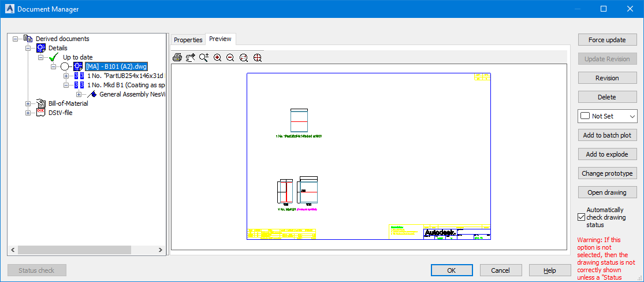This screenshot has width=644, height=282.
Task: Click the blue drawing icon beside [MA] - B101 (A2).dwg
Action: tap(78, 66)
